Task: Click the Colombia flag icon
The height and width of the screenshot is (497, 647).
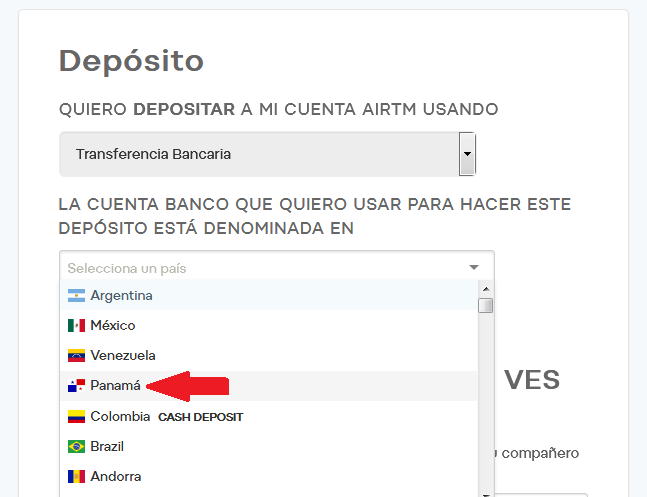Action: (76, 416)
